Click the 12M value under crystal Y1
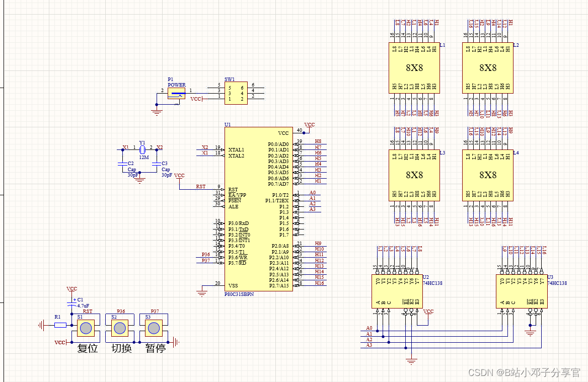This screenshot has height=382, width=588. click(144, 158)
